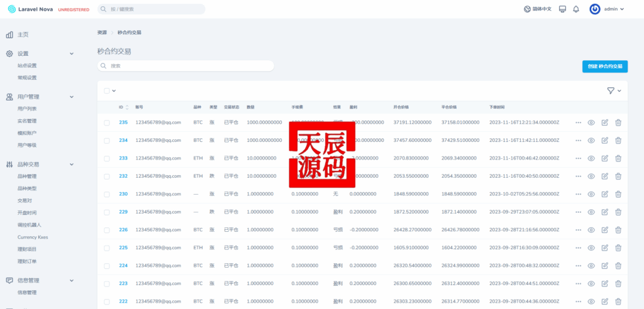
Task: View details of trade 230
Action: [x=591, y=194]
